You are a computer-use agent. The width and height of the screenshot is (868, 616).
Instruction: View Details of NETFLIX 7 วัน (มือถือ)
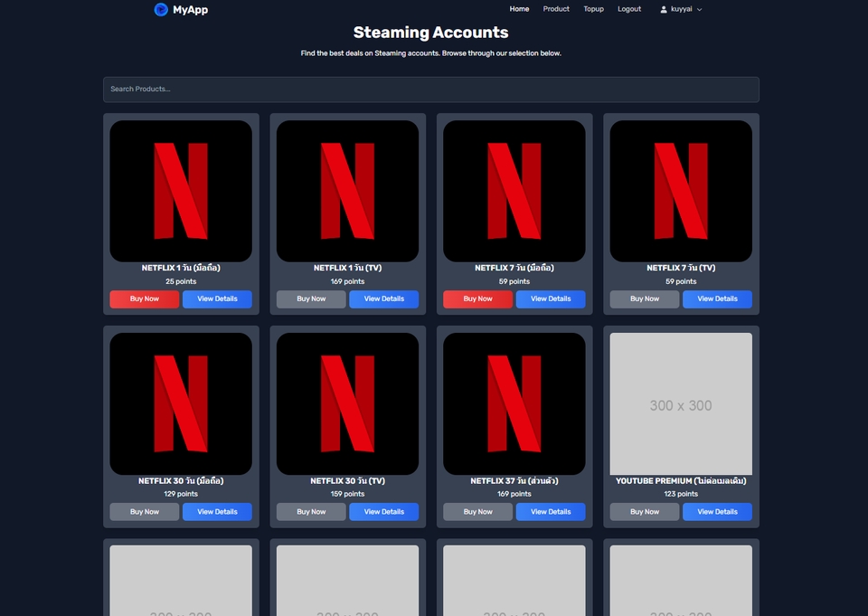pyautogui.click(x=551, y=299)
